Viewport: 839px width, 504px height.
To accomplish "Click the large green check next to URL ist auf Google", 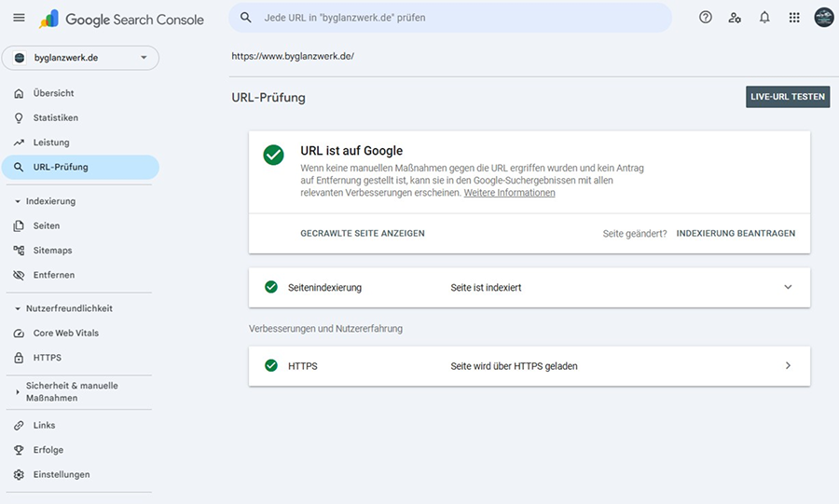I will pos(273,155).
